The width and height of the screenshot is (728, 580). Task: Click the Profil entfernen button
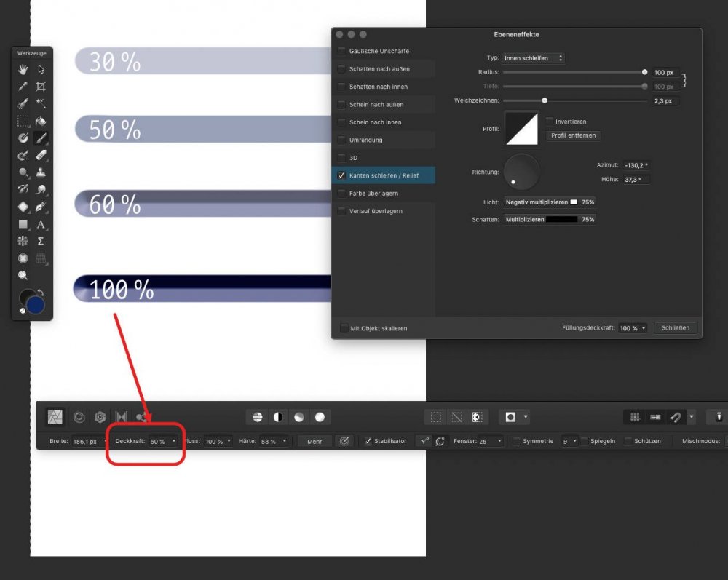pos(575,135)
